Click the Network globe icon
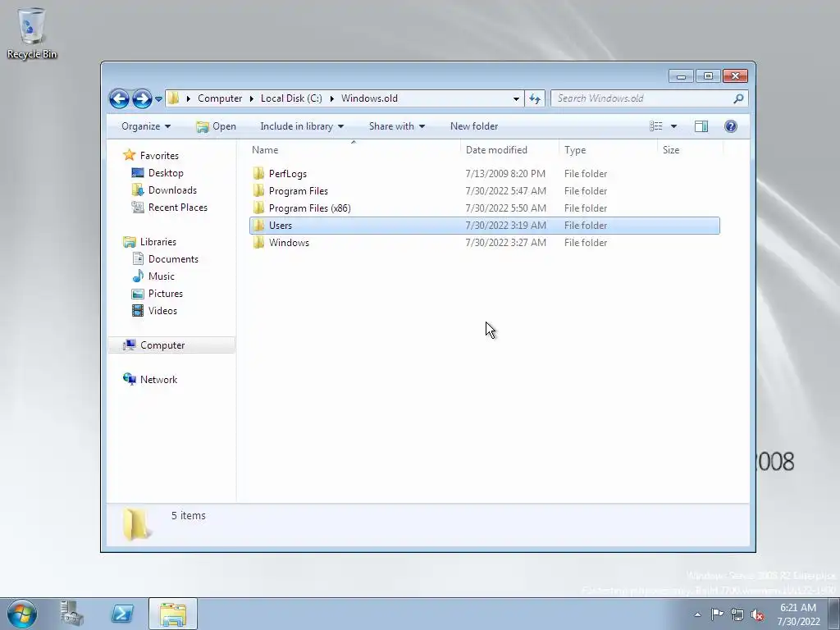 pos(129,379)
